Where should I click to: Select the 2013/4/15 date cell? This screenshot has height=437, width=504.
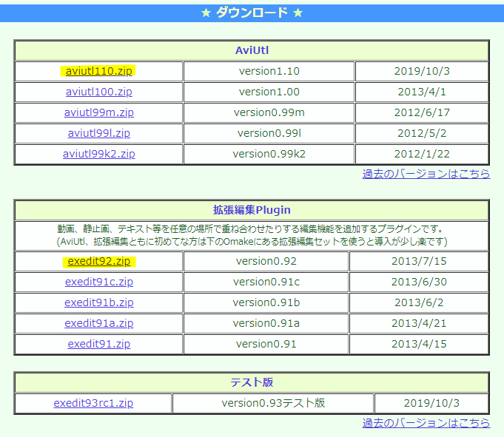(x=419, y=344)
